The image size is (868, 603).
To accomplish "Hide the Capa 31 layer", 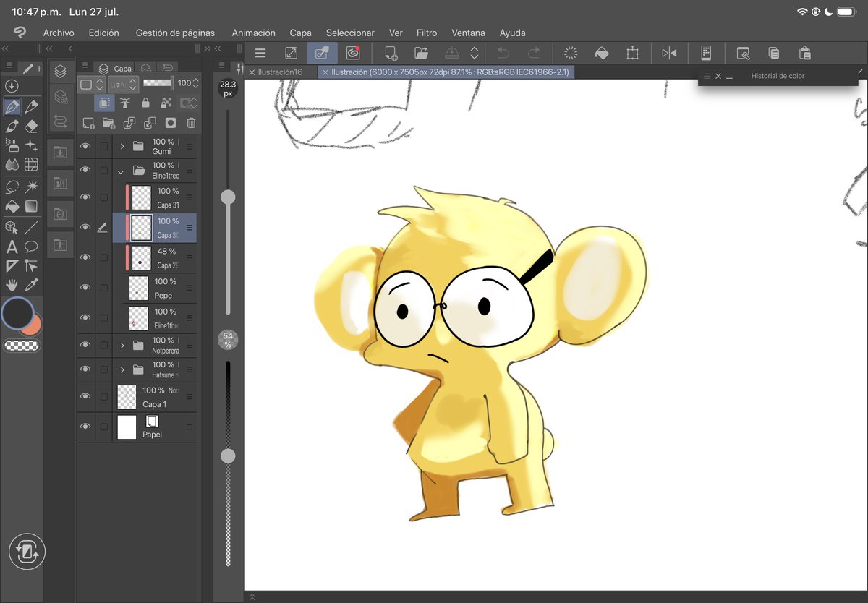I will pos(85,197).
